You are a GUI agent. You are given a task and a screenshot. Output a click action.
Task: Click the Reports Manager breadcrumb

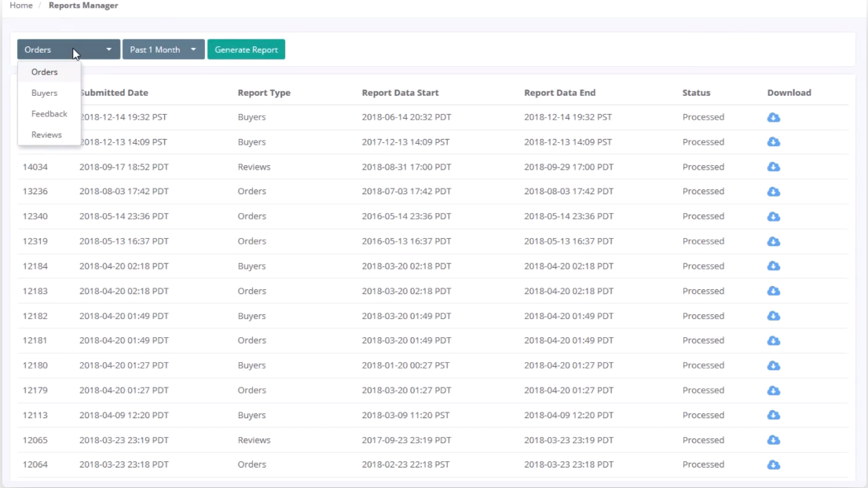[x=83, y=5]
